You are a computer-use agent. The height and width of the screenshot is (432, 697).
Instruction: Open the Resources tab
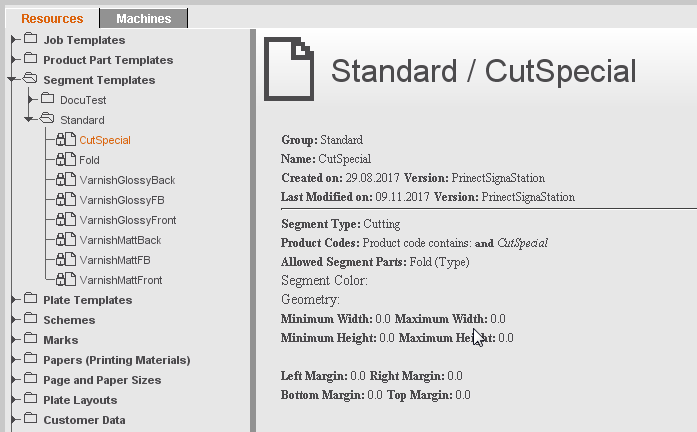52,18
